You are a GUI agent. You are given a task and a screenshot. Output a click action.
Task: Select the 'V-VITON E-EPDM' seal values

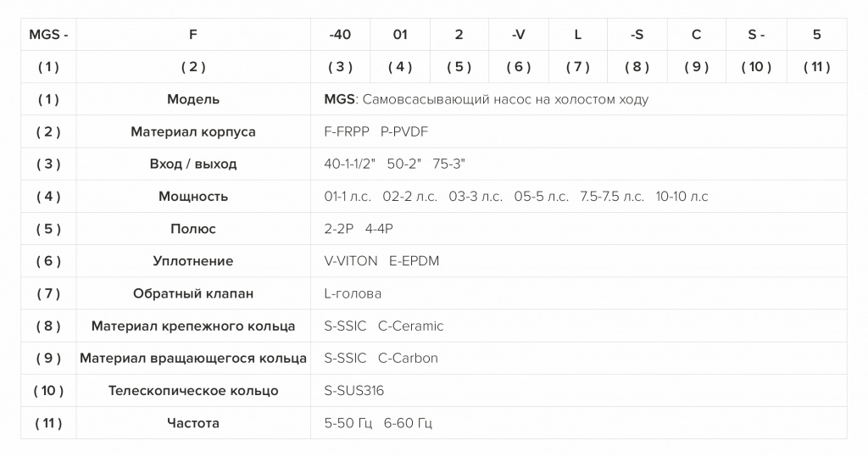pos(381,261)
